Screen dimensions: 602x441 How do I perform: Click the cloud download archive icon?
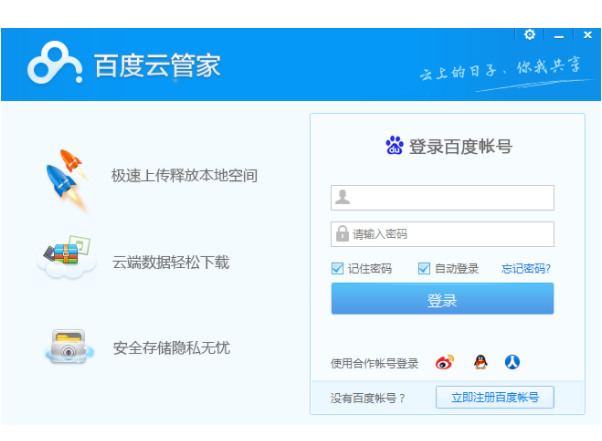(x=67, y=256)
